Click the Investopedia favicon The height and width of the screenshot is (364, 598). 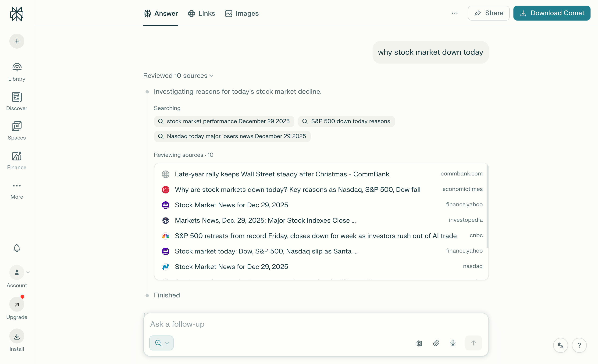[x=166, y=220]
